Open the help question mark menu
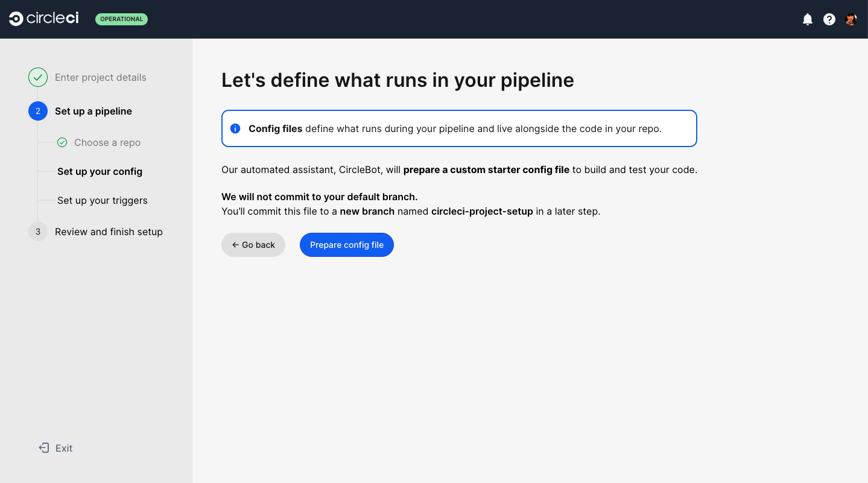The height and width of the screenshot is (483, 868). [x=829, y=19]
